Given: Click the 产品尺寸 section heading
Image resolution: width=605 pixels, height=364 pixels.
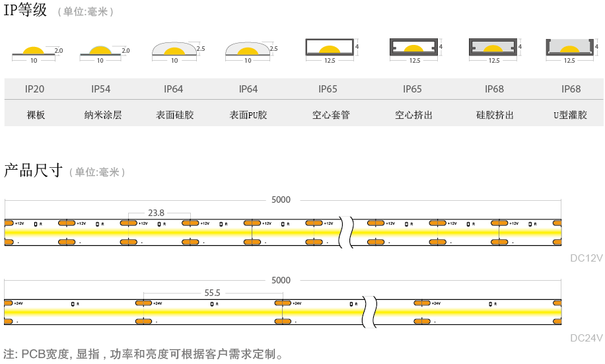Looking at the screenshot, I should (x=33, y=170).
